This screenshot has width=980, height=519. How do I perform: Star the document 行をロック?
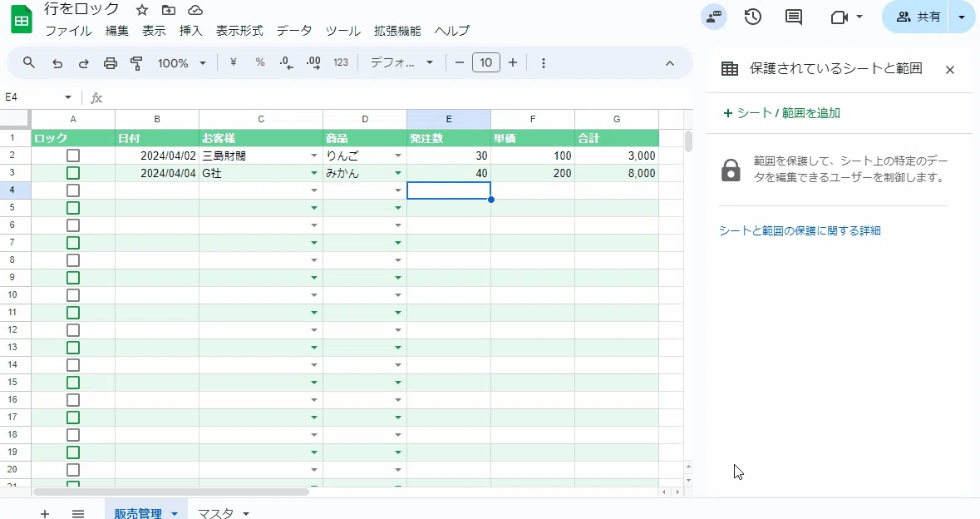tap(142, 10)
